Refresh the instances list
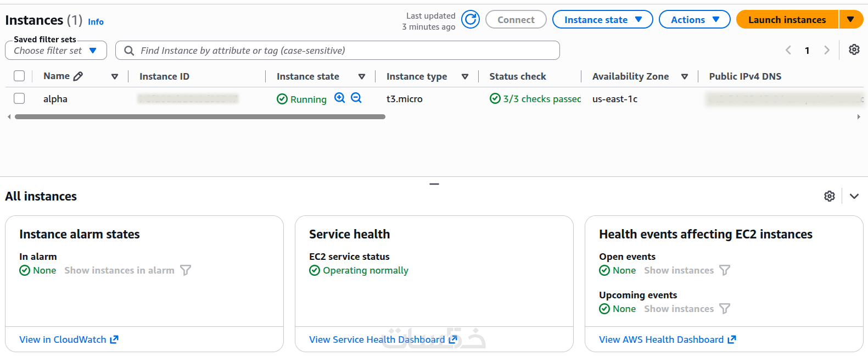The image size is (868, 356). pyautogui.click(x=471, y=20)
